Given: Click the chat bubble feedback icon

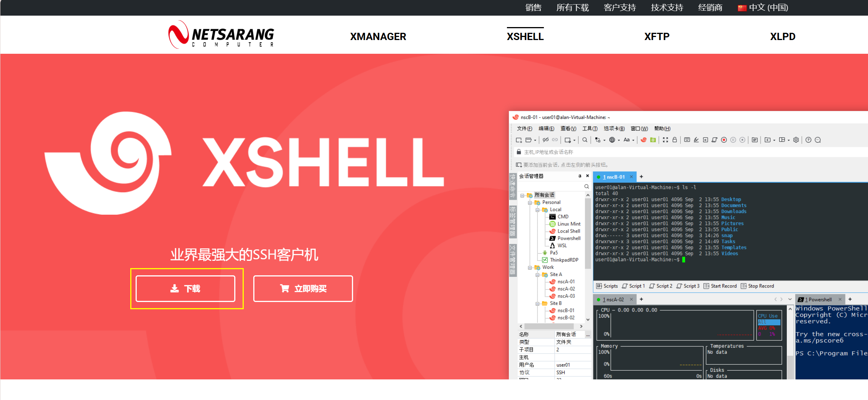Looking at the screenshot, I should tap(818, 140).
